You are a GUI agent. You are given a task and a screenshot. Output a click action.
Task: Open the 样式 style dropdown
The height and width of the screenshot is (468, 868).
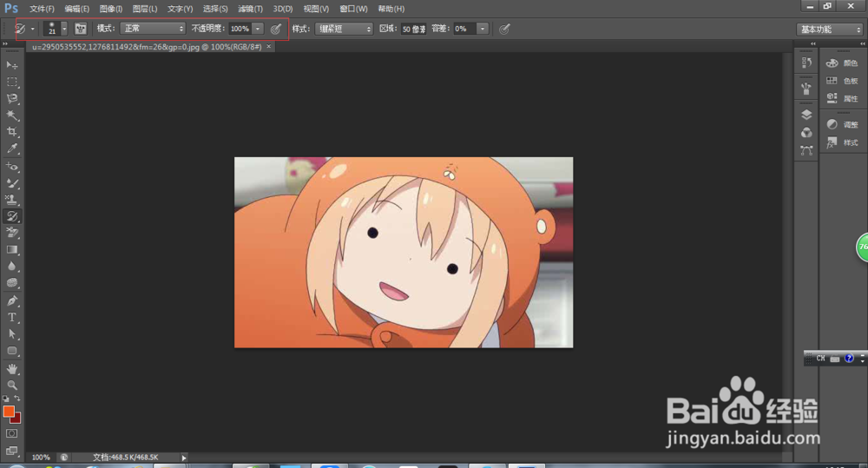pos(344,29)
